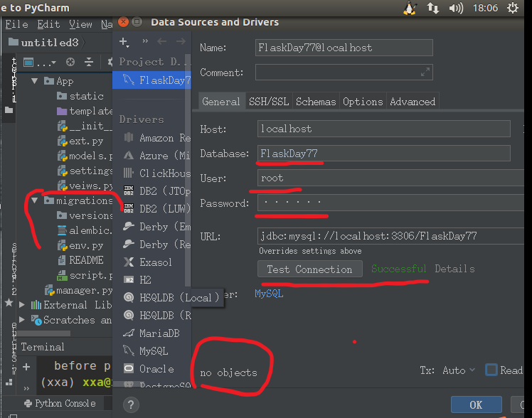Click the User field containing root
The image size is (532, 418).
[390, 178]
